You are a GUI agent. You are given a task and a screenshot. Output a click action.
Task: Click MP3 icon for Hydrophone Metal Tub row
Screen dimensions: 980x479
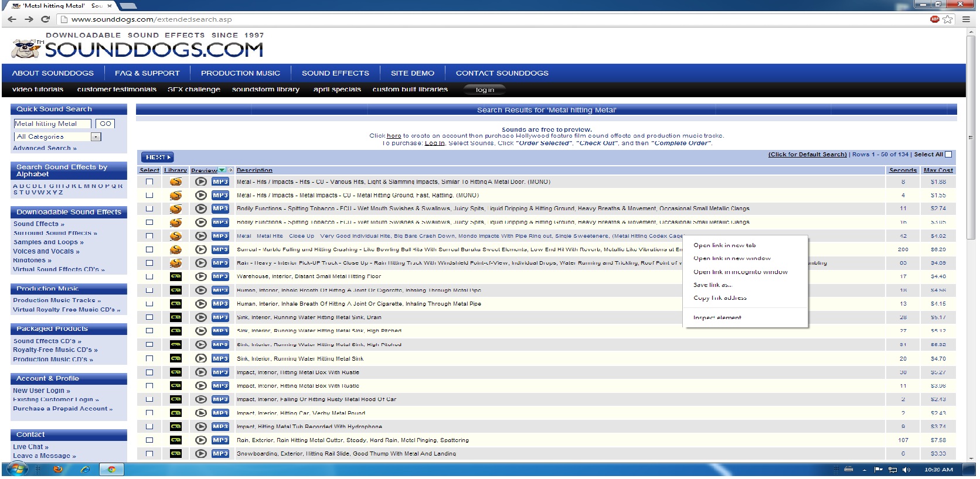point(220,426)
